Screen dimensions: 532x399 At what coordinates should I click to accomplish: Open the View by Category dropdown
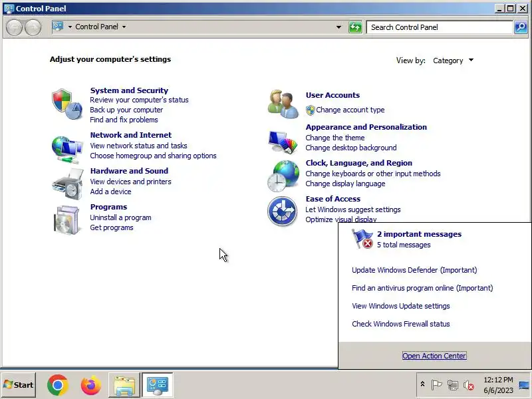(453, 61)
